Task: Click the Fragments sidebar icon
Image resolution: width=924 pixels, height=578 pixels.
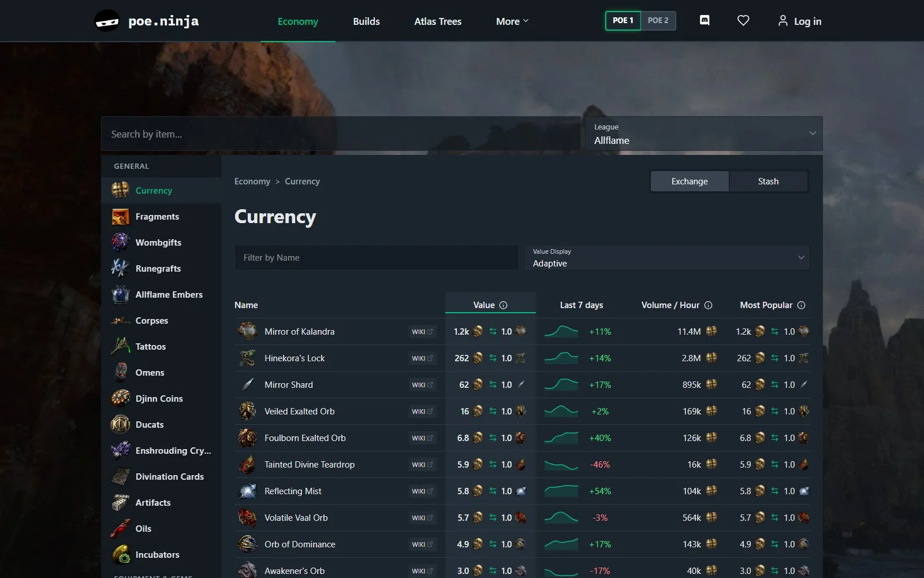Action: [x=120, y=216]
